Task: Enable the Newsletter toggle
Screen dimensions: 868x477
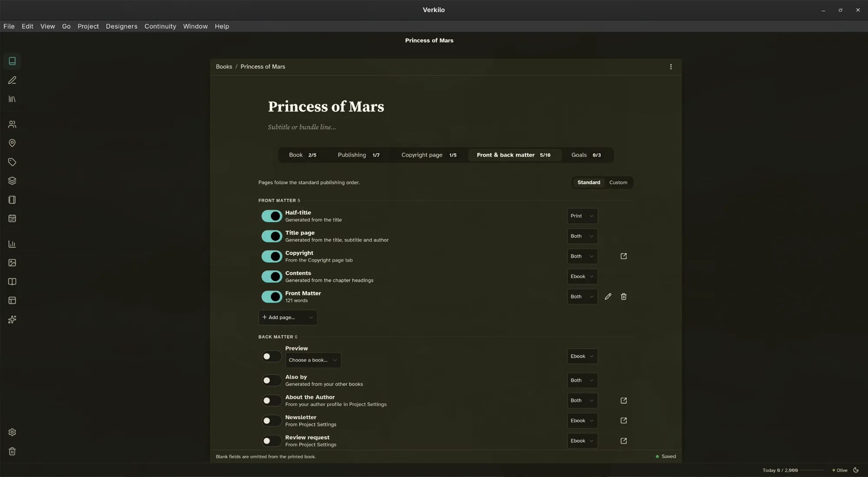Action: pos(272,421)
